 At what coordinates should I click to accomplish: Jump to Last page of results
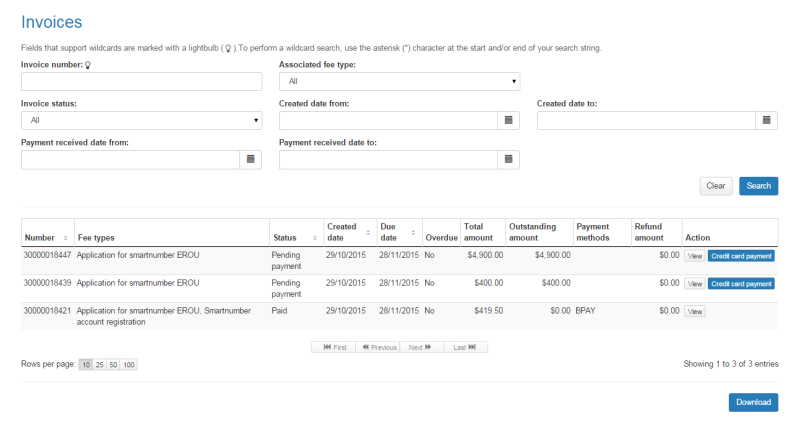[466, 347]
